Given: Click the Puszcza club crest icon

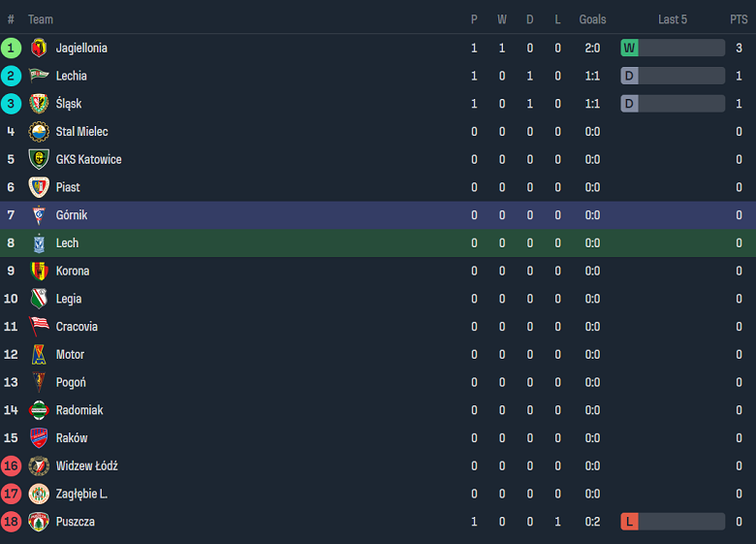Looking at the screenshot, I should pos(39,522).
